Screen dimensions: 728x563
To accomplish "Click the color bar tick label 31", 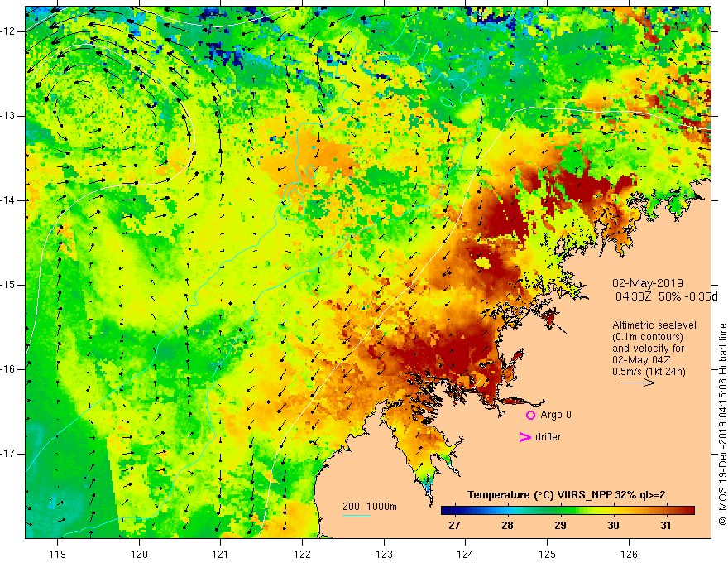I will [666, 526].
